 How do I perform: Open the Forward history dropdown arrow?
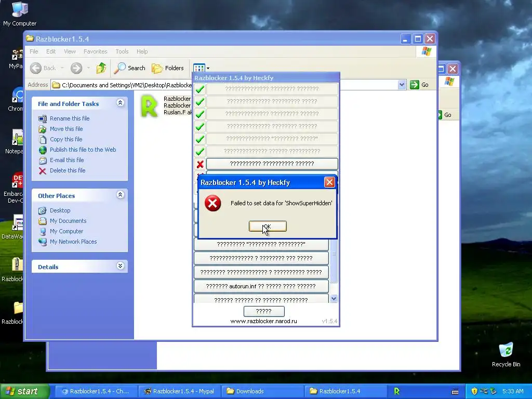coord(88,68)
